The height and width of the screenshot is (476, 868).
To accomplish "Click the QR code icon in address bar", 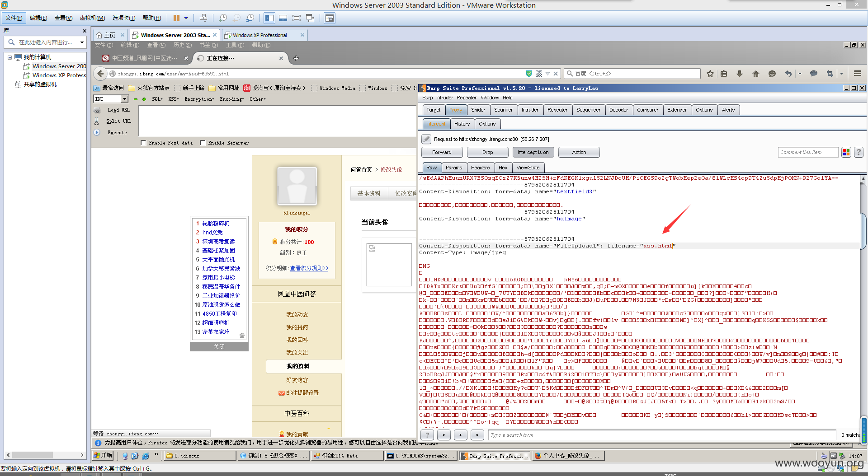I will 539,74.
